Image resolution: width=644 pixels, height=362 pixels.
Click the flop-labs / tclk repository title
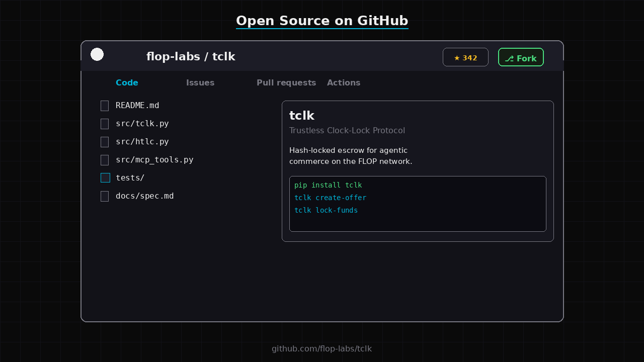coord(191,57)
